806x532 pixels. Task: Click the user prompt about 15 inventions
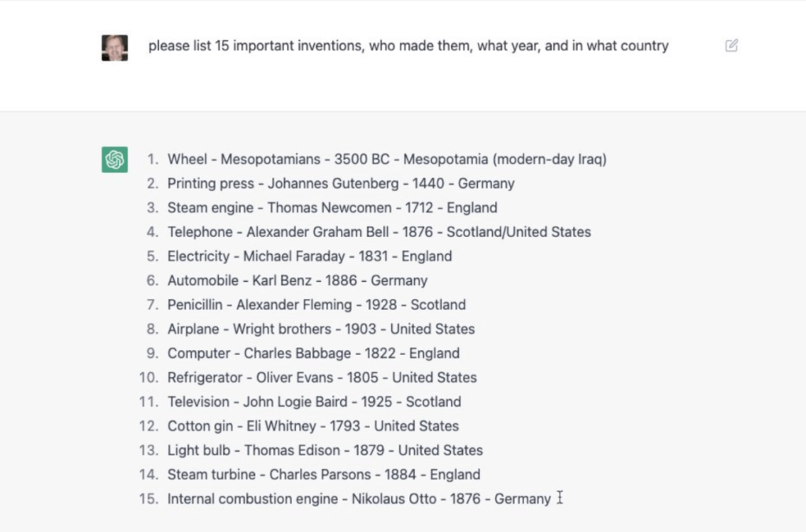pos(408,46)
